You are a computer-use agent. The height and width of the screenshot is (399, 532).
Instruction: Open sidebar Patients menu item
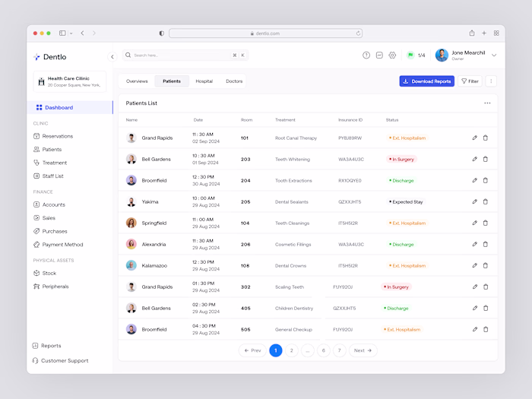(47, 149)
